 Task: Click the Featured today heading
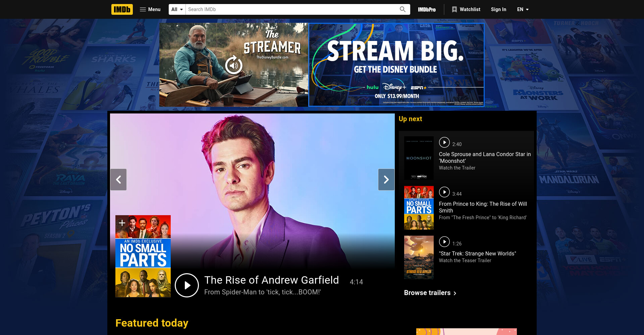click(x=152, y=323)
